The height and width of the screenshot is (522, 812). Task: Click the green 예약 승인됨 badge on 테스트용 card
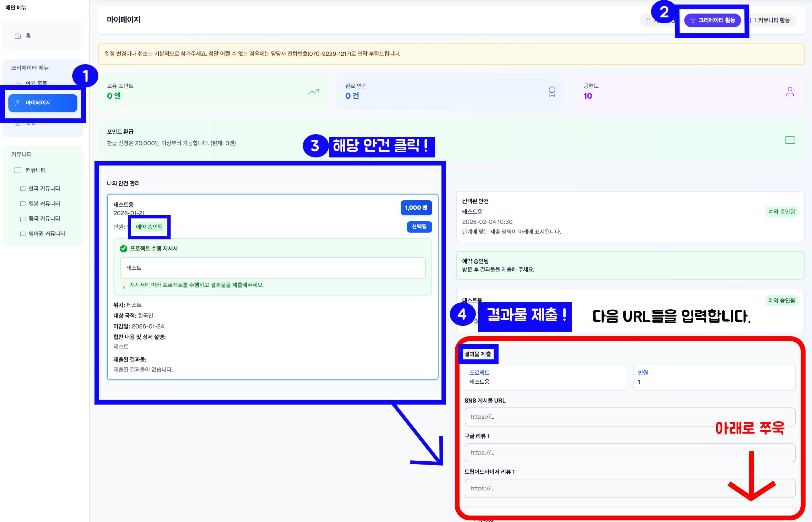coord(149,227)
